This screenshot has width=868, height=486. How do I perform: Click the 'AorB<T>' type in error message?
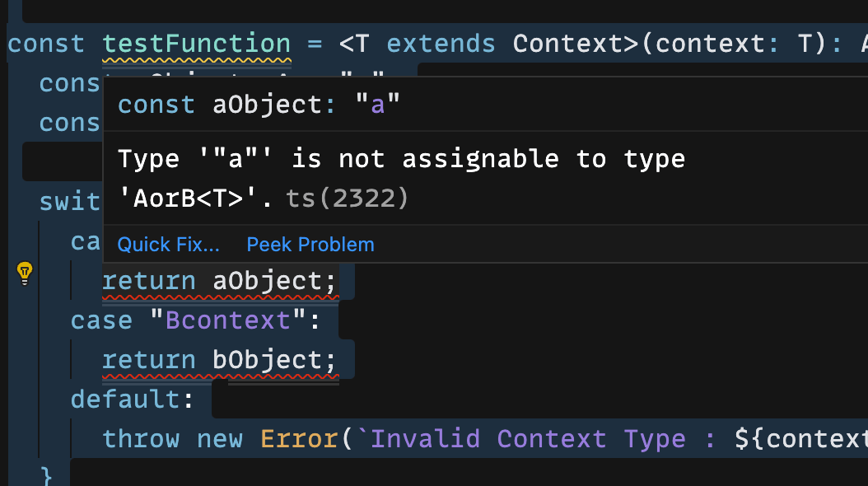tap(195, 199)
